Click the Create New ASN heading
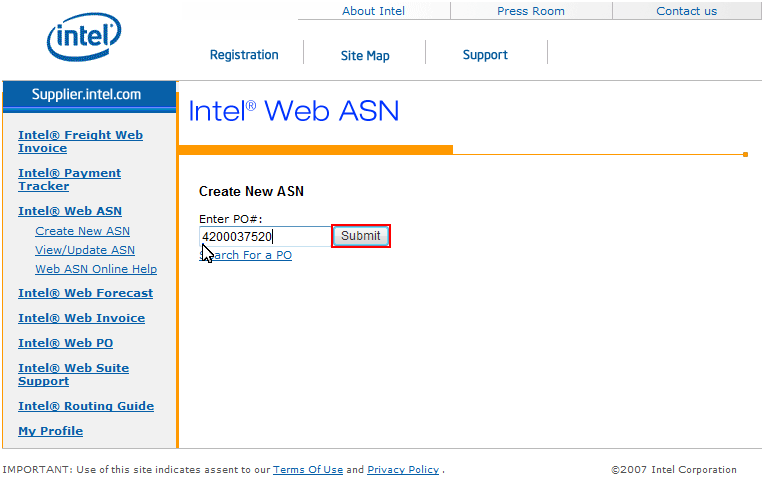 pos(251,191)
